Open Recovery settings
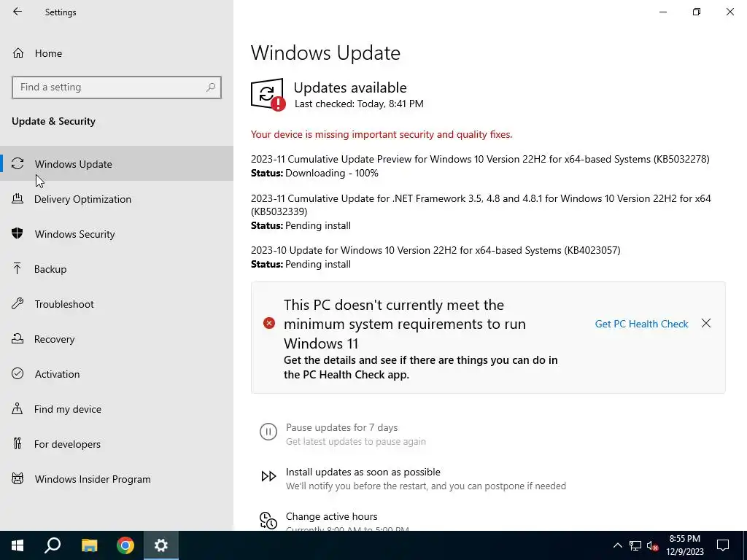 (117, 339)
